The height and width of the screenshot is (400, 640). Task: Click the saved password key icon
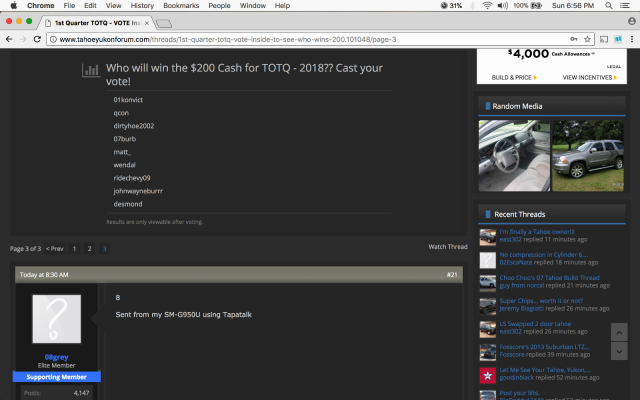click(574, 39)
